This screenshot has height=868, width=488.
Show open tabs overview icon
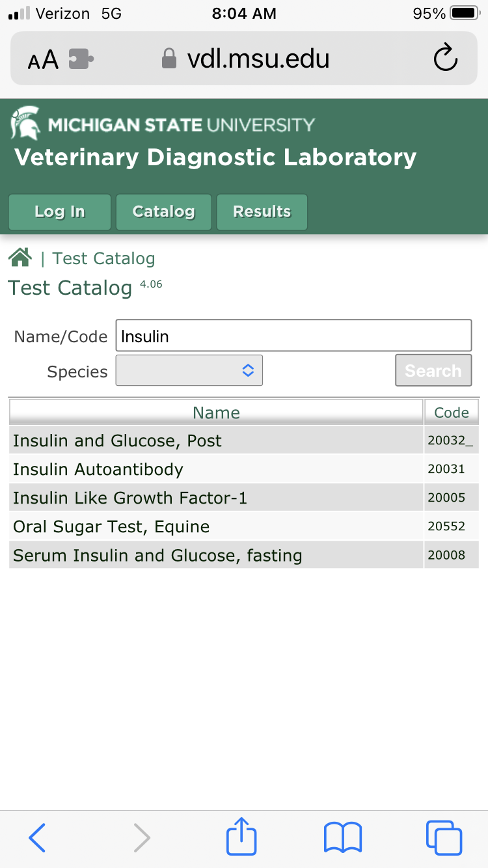[444, 837]
